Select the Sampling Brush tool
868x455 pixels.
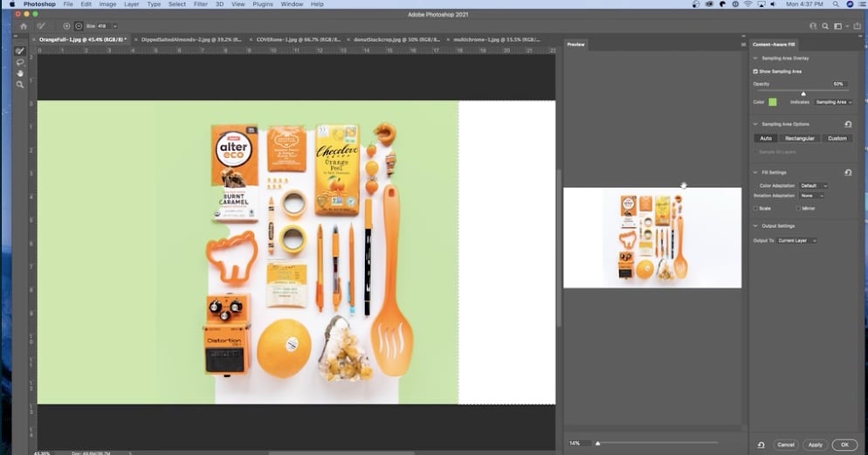click(20, 52)
